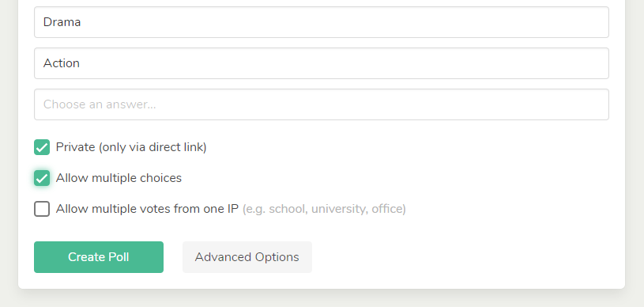Click the Create Poll button
The width and height of the screenshot is (644, 307).
pyautogui.click(x=99, y=257)
